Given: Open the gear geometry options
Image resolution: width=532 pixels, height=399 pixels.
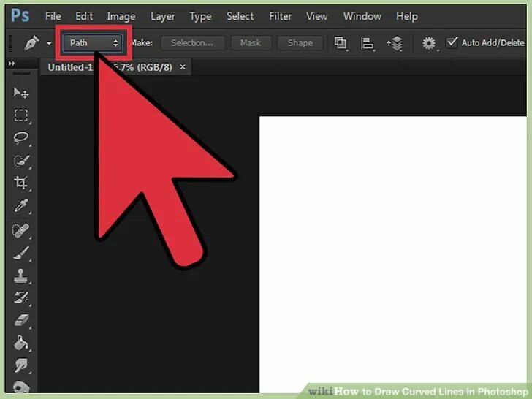Looking at the screenshot, I should [429, 43].
